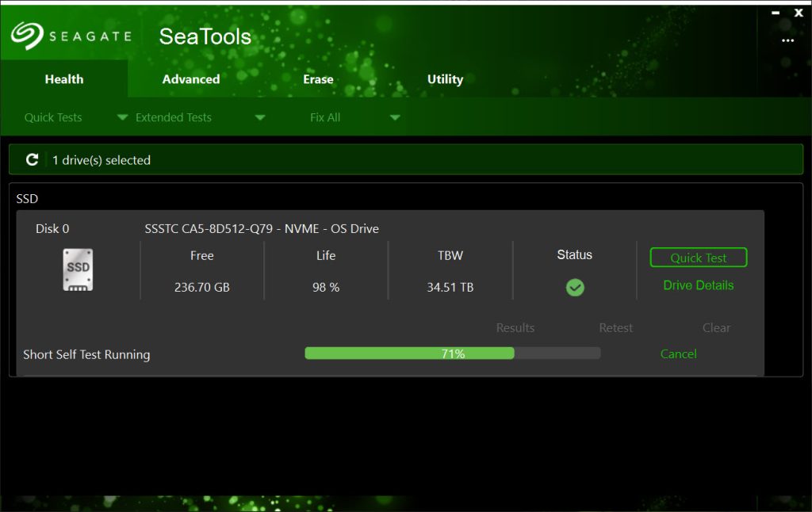Click the 71% test progress bar
The image size is (812, 512).
pyautogui.click(x=452, y=353)
